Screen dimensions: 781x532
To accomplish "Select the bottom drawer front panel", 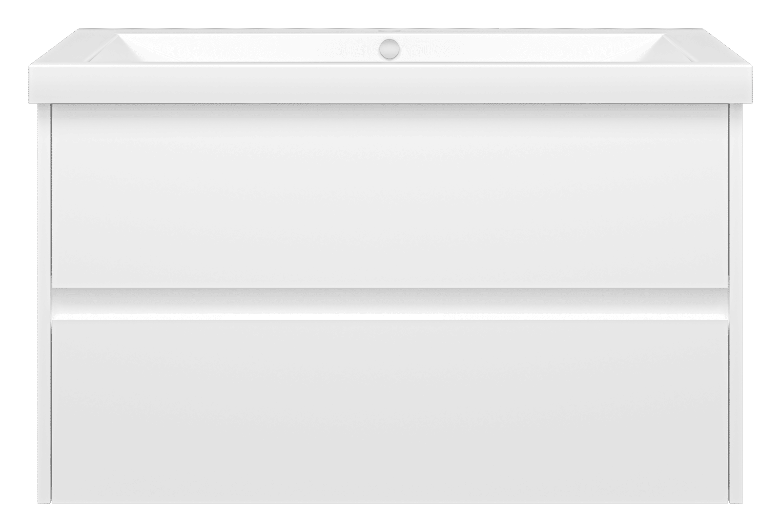I will coord(390,411).
